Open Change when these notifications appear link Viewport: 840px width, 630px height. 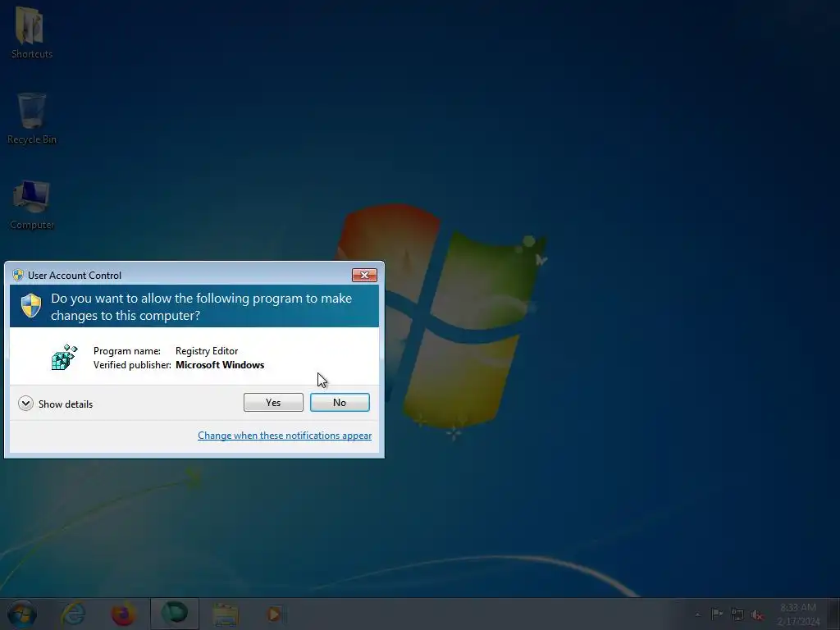coord(285,436)
